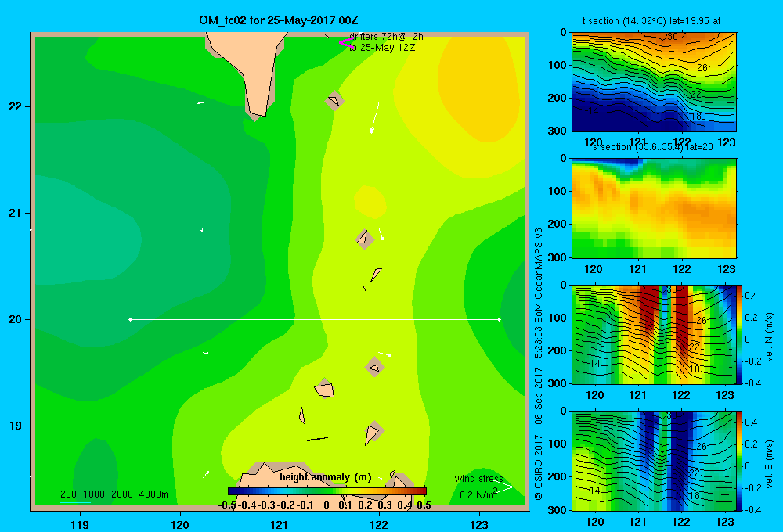Click the "300" depth label of the temperature section
Viewport: 783px width, 532px height.
click(558, 131)
